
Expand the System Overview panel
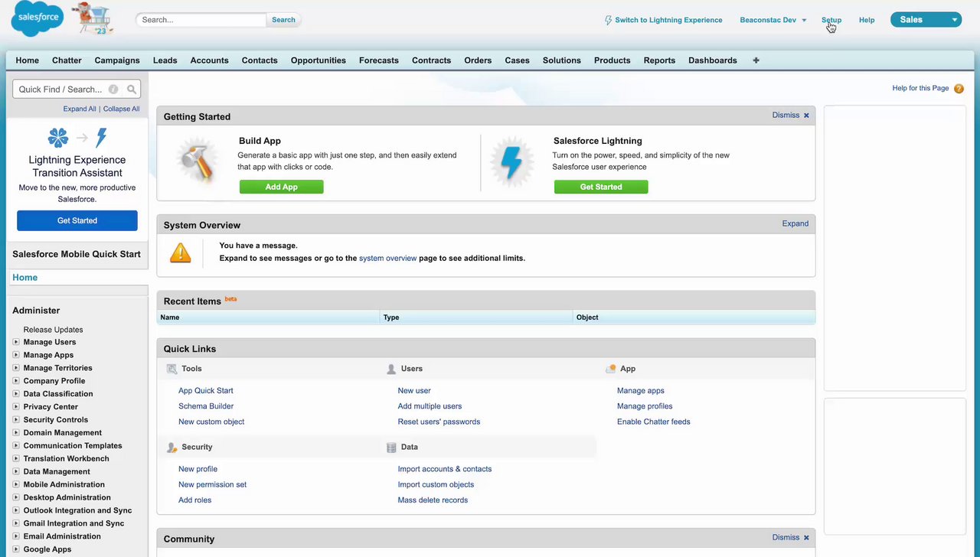795,223
